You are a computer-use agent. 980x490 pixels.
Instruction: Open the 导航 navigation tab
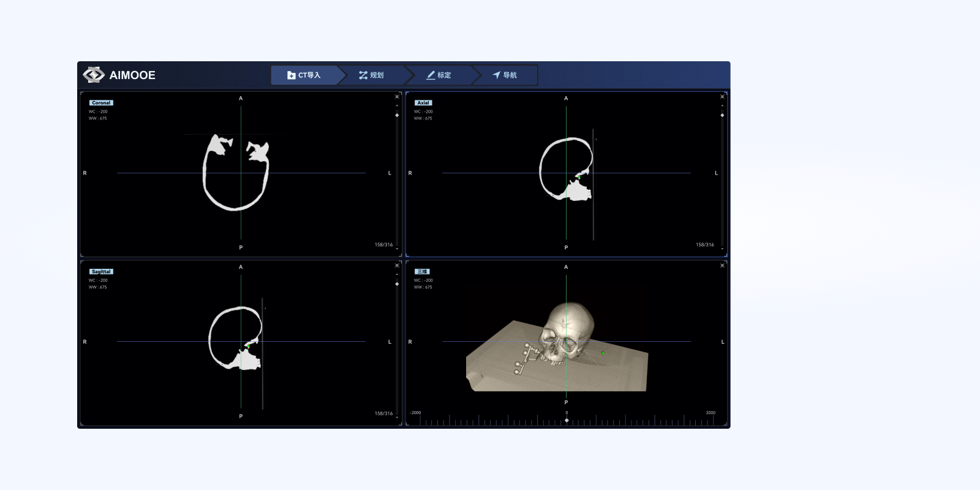click(x=505, y=75)
